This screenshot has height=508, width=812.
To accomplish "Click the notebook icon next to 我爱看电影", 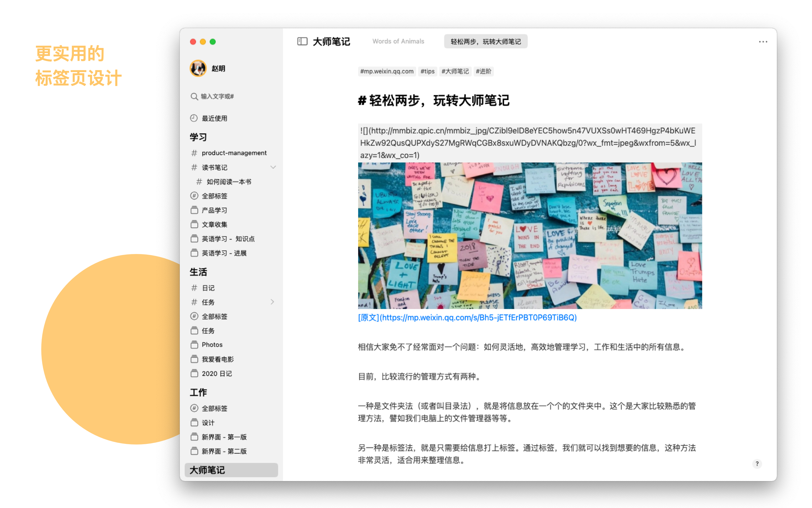I will (194, 359).
